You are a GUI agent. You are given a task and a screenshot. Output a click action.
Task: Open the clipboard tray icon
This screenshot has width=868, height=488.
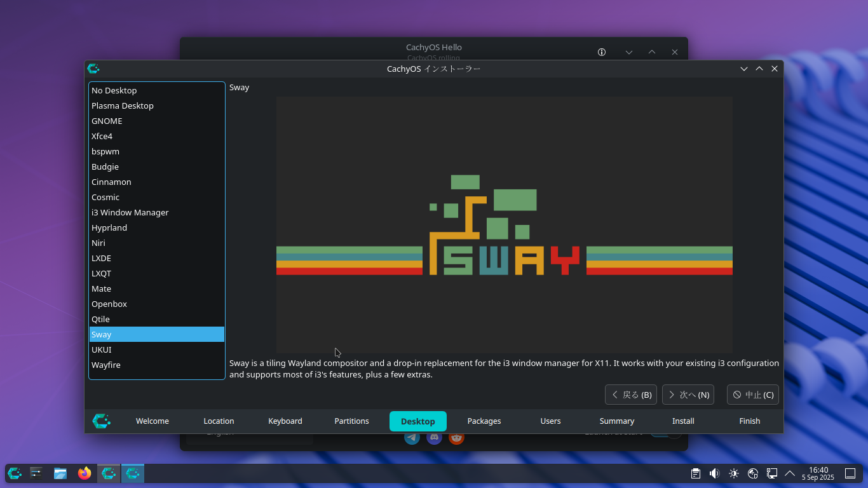tap(696, 473)
